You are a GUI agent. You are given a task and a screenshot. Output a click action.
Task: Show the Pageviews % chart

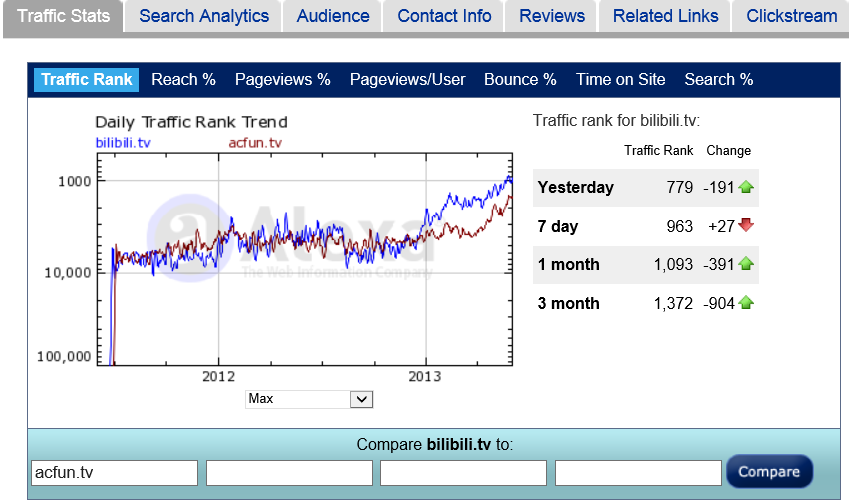(283, 80)
